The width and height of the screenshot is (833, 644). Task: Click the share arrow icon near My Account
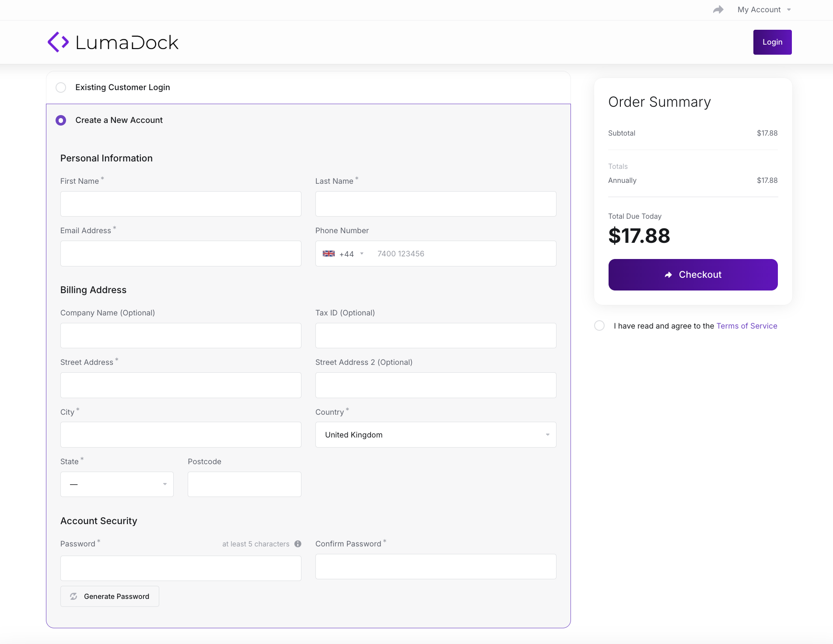click(718, 10)
